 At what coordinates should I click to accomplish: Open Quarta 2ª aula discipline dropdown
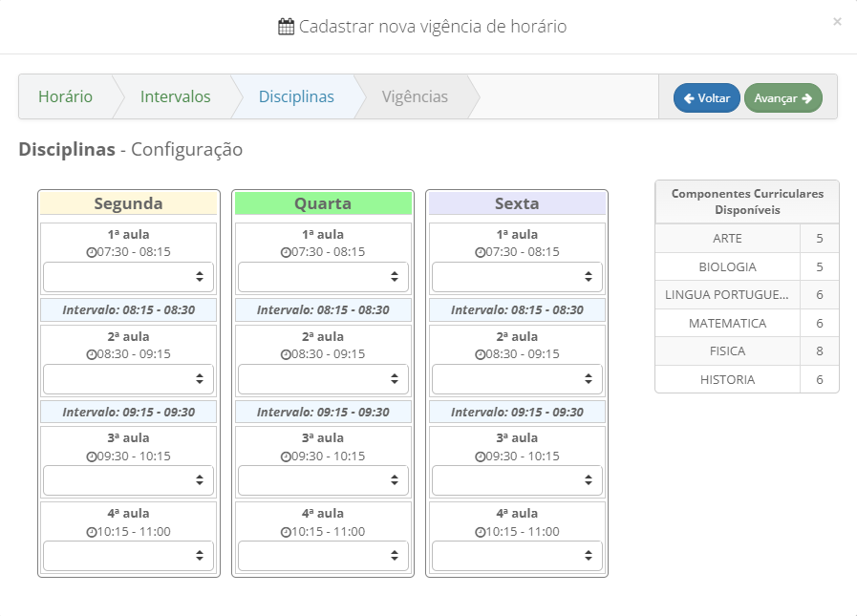323,379
